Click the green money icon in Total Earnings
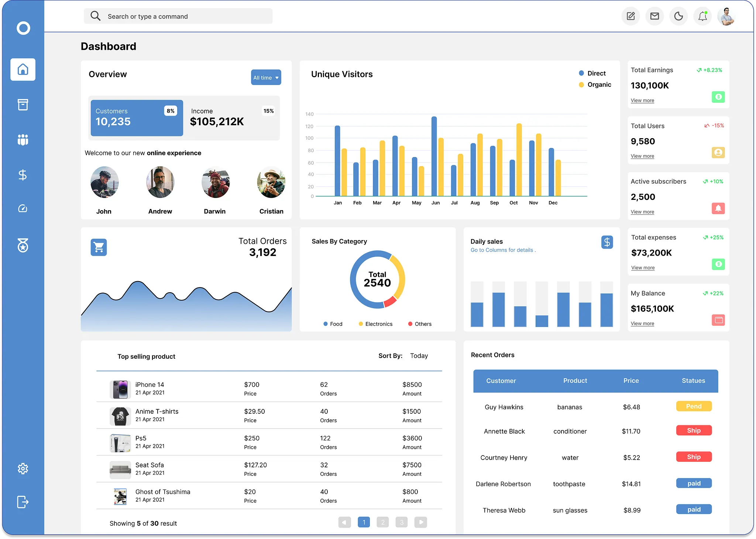 [x=718, y=97]
